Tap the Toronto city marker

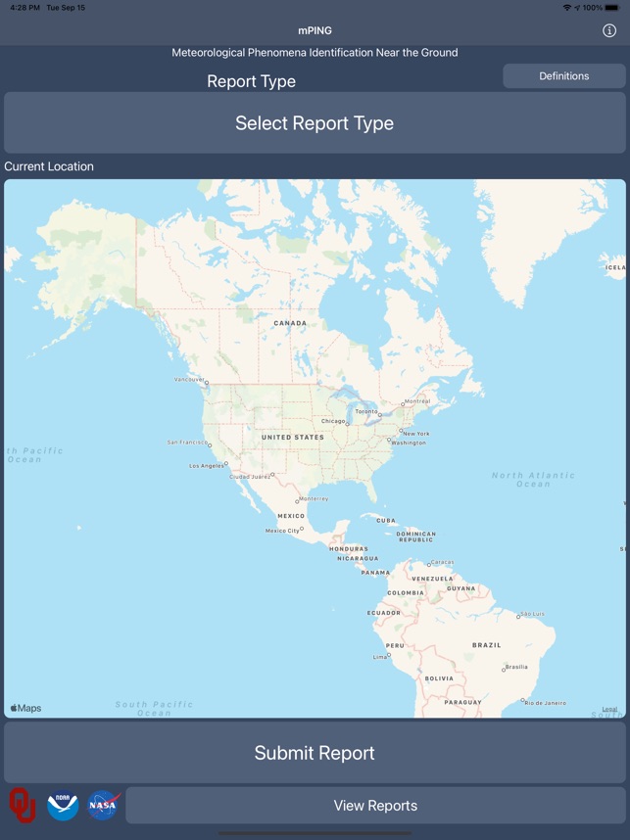tap(380, 415)
